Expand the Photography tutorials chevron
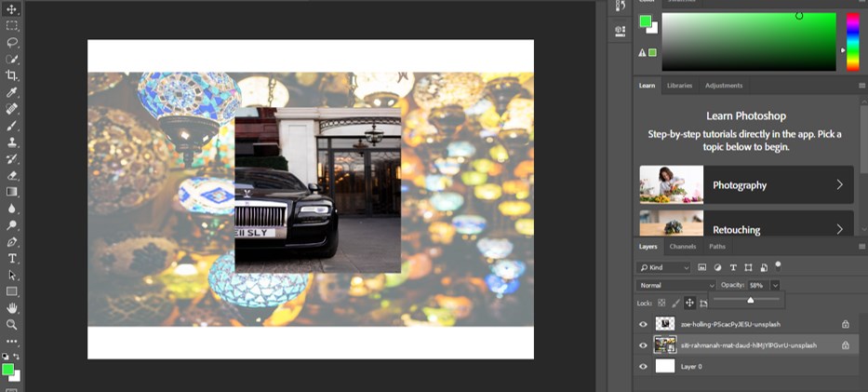The width and height of the screenshot is (868, 392). 839,184
